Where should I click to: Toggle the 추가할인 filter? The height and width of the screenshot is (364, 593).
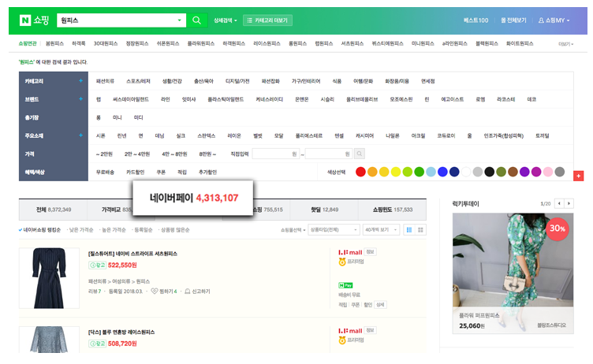pyautogui.click(x=207, y=172)
